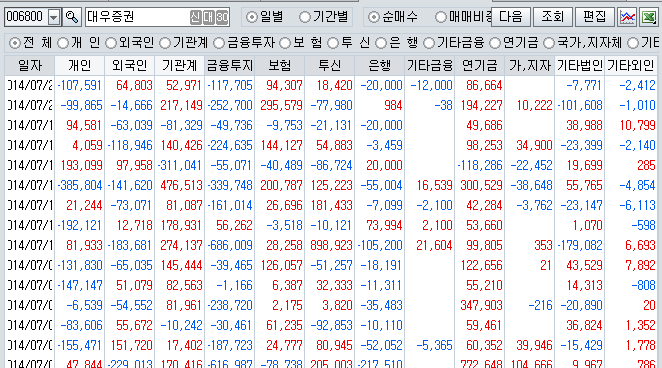The height and width of the screenshot is (368, 662).
Task: Click the 기관계 column header
Action: [x=179, y=65]
